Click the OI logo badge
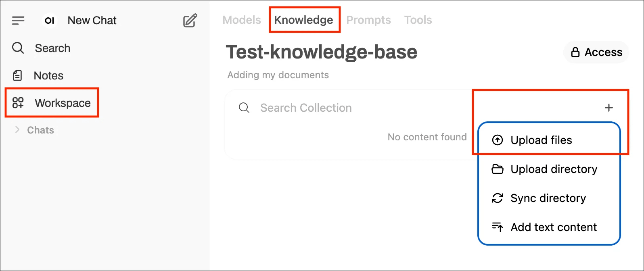This screenshot has height=271, width=644. [x=49, y=21]
